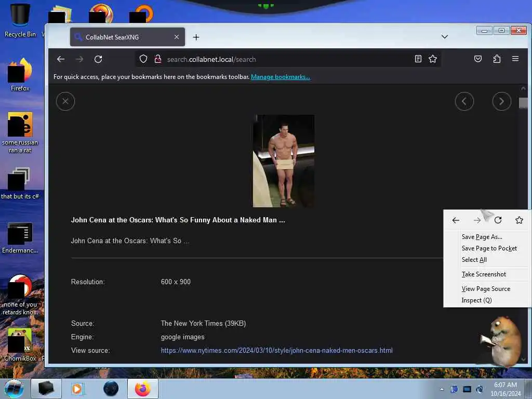Click the context menu Back arrow
532x399 pixels.
[x=456, y=220]
